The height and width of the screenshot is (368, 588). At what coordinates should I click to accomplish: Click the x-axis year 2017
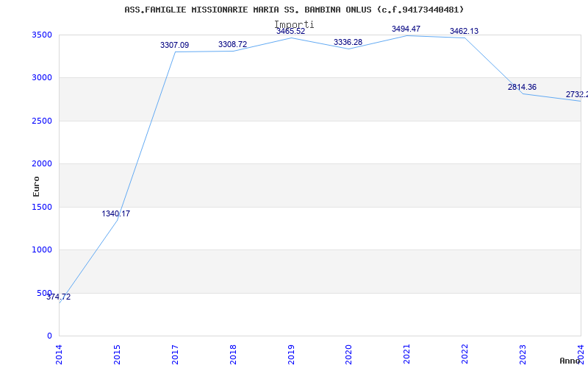coord(175,355)
